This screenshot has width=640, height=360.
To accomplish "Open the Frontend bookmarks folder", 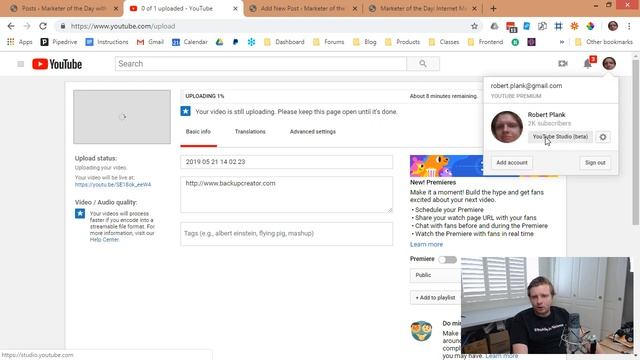I will tap(485, 42).
